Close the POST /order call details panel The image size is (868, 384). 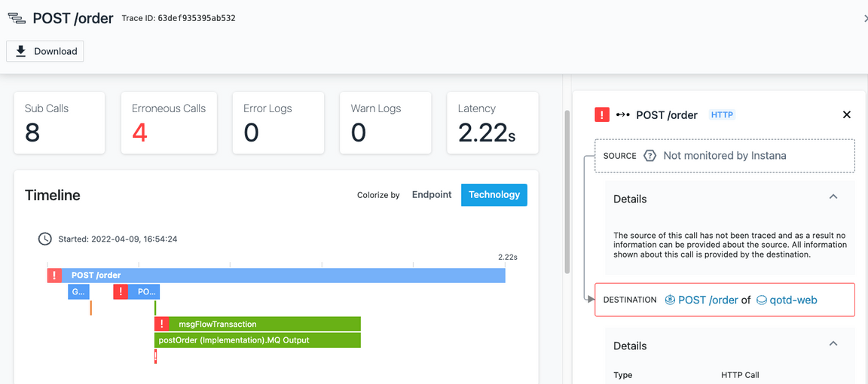(846, 114)
